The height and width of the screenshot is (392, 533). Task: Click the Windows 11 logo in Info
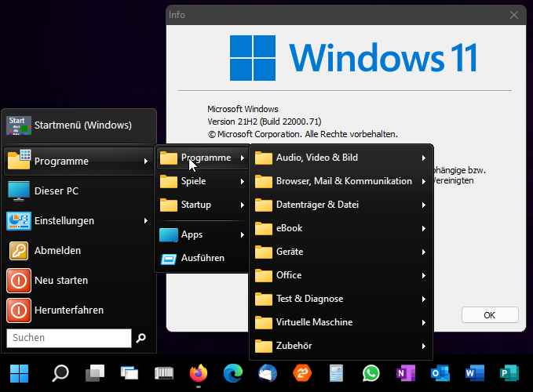coord(352,58)
